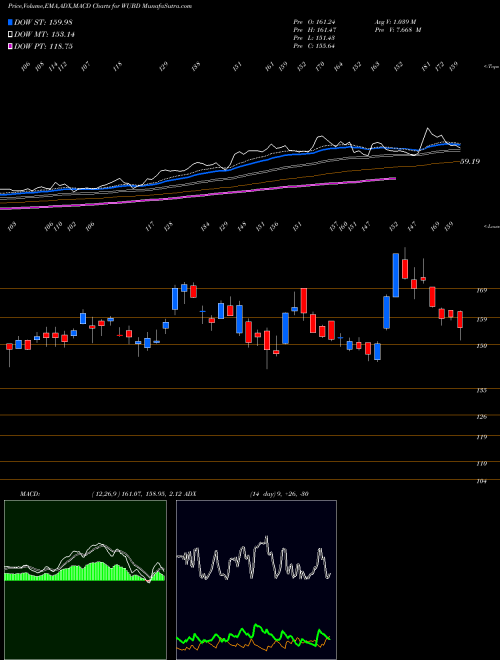Click the MACD parameters (12,26,9) text

(x=106, y=494)
